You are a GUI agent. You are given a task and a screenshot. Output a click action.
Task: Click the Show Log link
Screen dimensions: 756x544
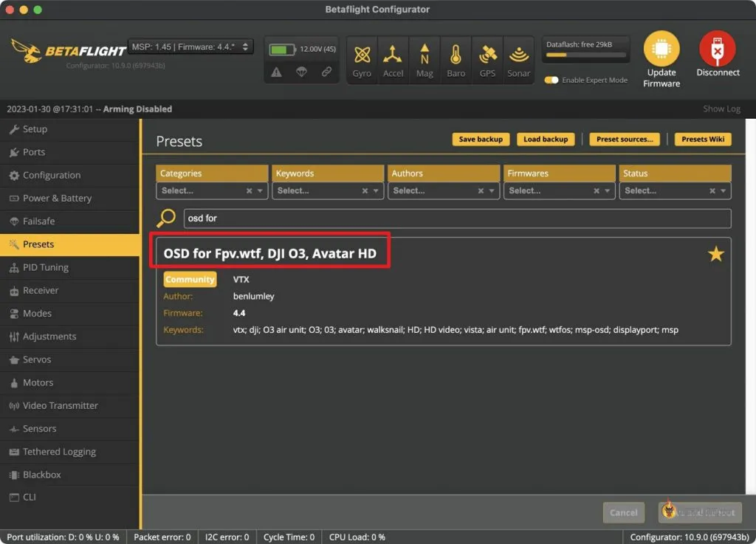point(721,109)
